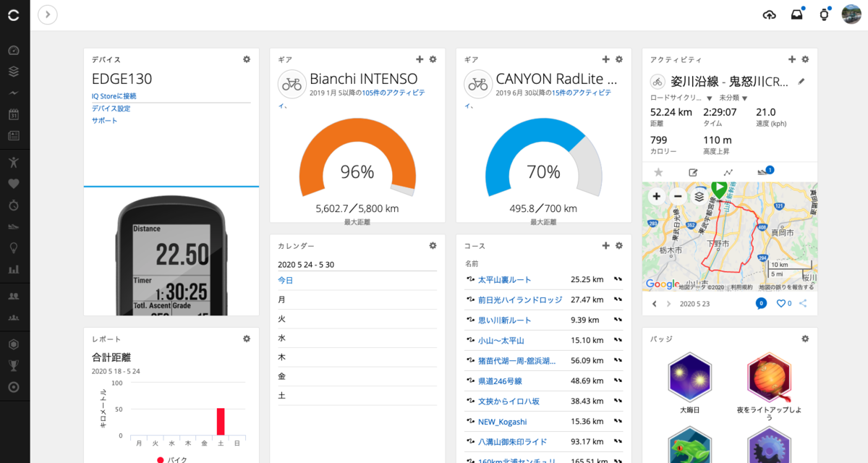
Task: Click the orange 96% gauge
Action: [x=357, y=158]
